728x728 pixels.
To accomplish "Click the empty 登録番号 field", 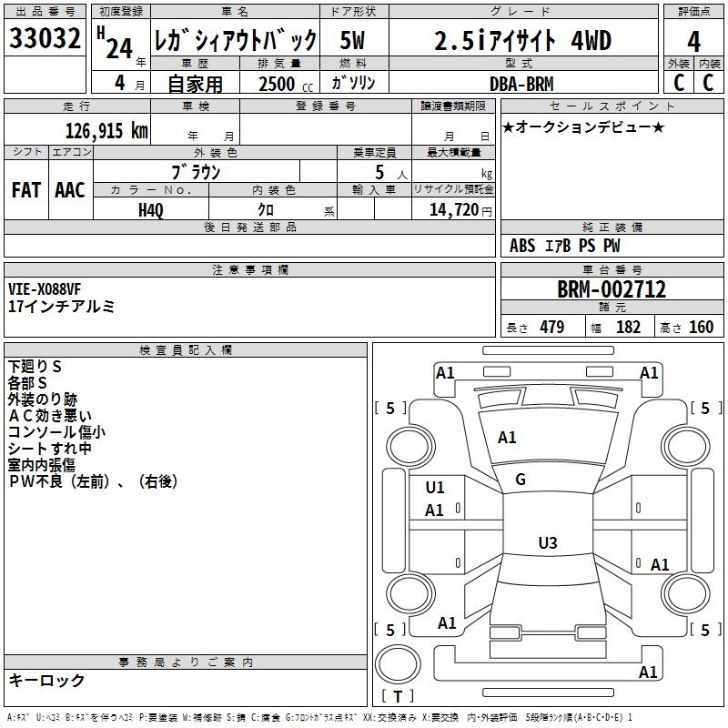I will (326, 128).
